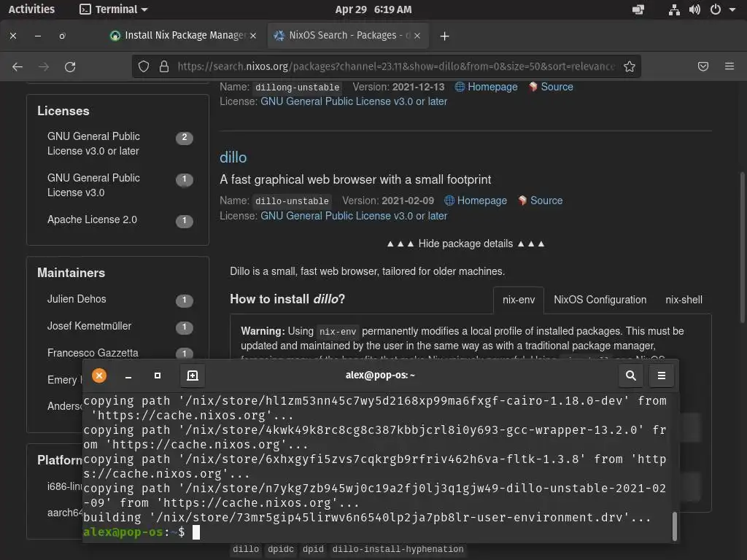
Task: Click the terminal command prompt
Action: point(141,532)
